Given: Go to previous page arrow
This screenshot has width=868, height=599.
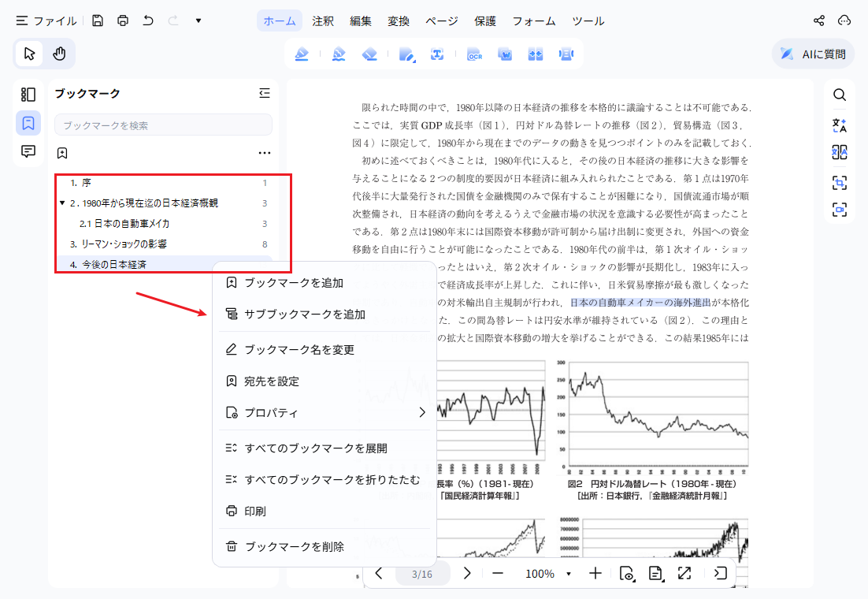Looking at the screenshot, I should 379,574.
